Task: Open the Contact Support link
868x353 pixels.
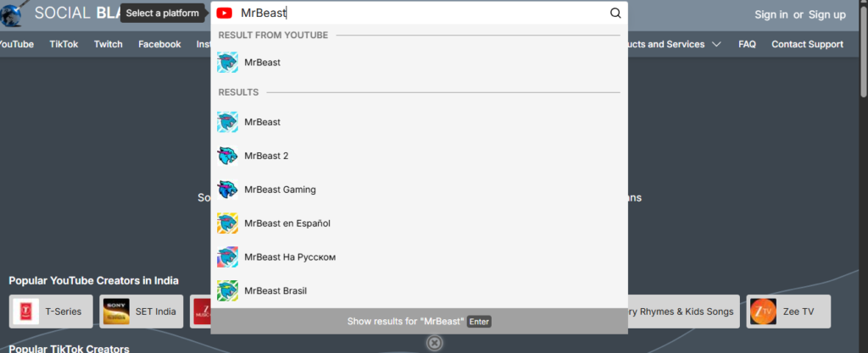Action: coord(807,45)
